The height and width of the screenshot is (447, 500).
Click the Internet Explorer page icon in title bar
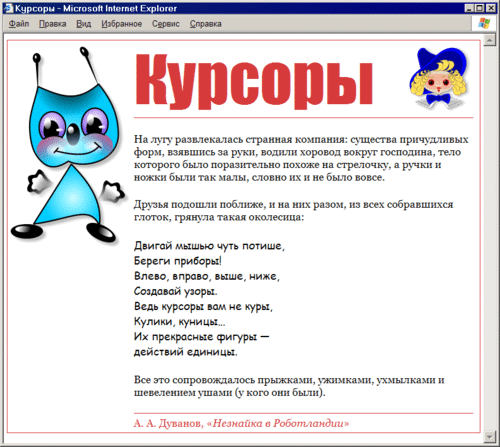tap(8, 8)
